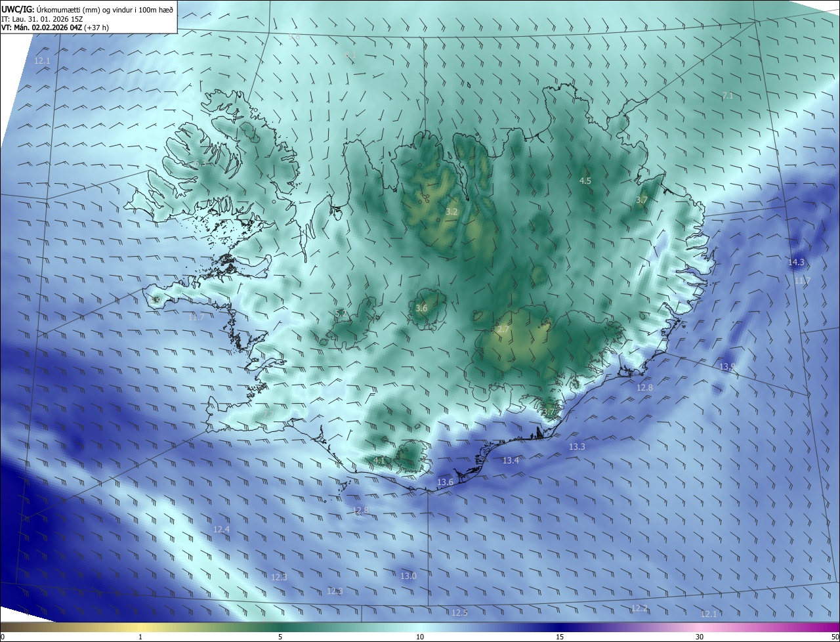The height and width of the screenshot is (642, 840).
Task: Select the 3.6 value label
Action: pyautogui.click(x=421, y=309)
